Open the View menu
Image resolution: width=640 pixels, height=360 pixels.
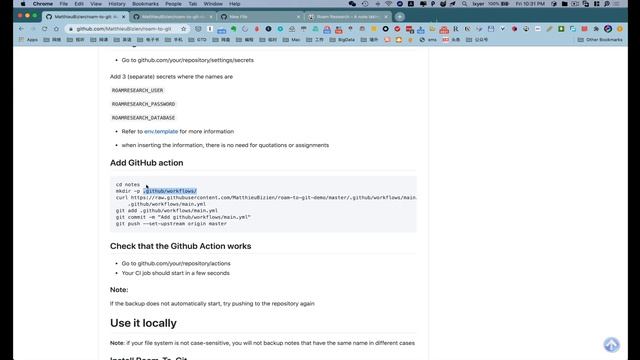pyautogui.click(x=96, y=4)
